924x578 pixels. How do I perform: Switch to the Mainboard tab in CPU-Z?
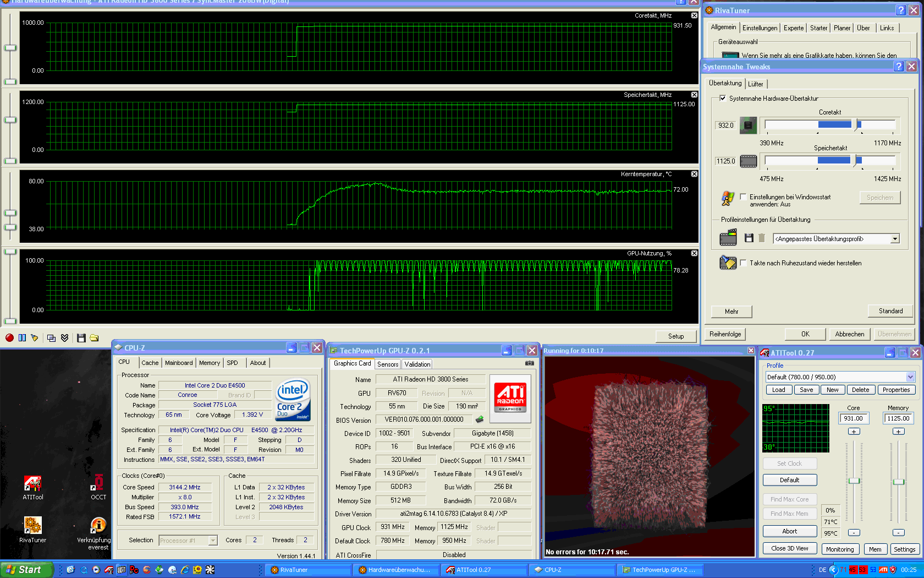(179, 363)
